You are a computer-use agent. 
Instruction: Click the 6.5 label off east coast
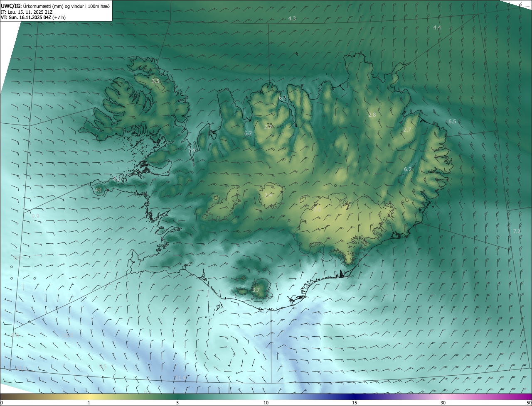pos(452,121)
